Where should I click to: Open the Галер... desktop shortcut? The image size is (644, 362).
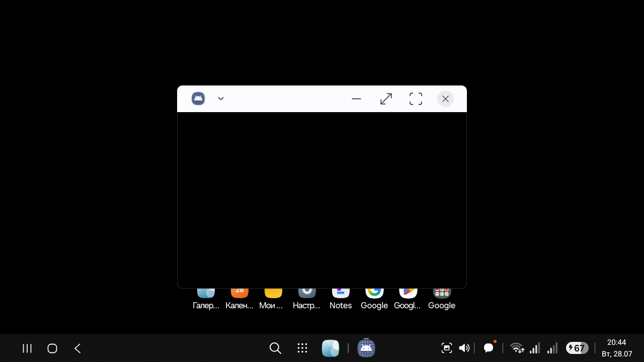pyautogui.click(x=206, y=299)
